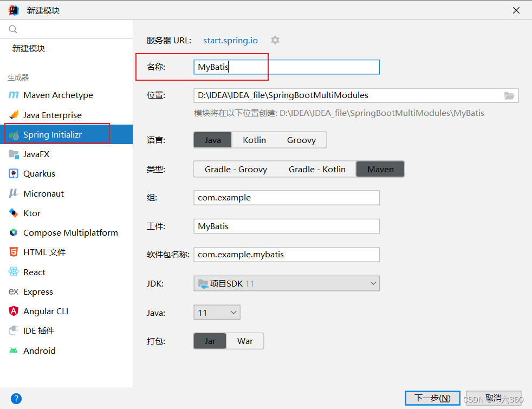Click the Spring Initializr leaf icon
This screenshot has height=409, width=532.
click(14, 135)
